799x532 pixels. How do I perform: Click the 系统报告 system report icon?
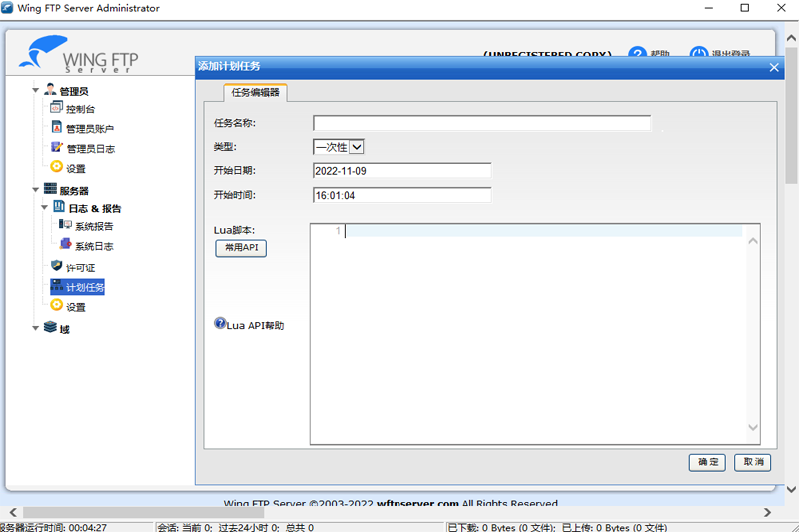tap(66, 226)
